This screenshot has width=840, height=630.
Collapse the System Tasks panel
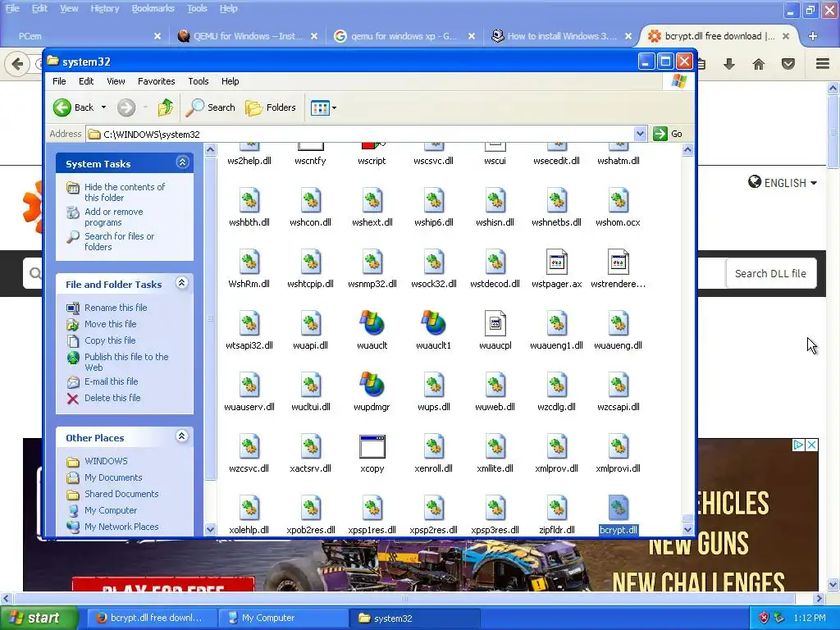[x=182, y=162]
